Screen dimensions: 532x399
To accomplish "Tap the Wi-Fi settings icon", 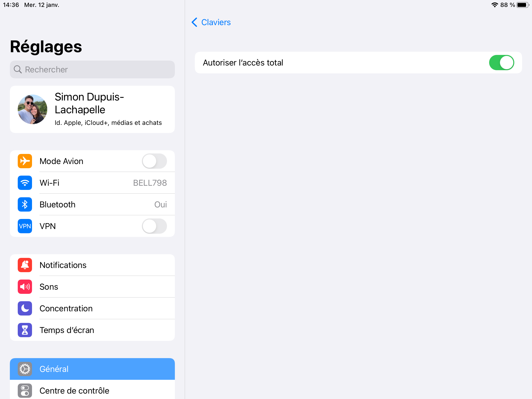I will click(x=25, y=183).
